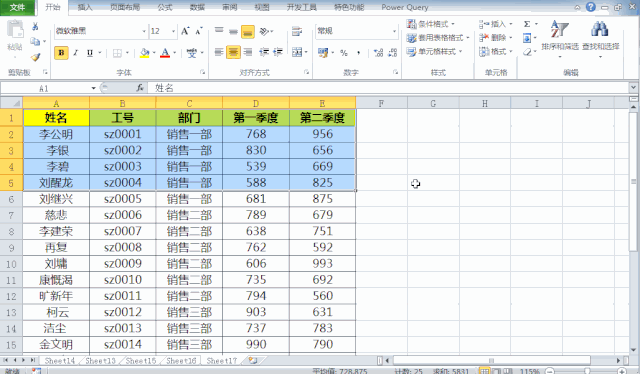Expand the formula bar chevron
640x374 pixels.
tap(633, 88)
